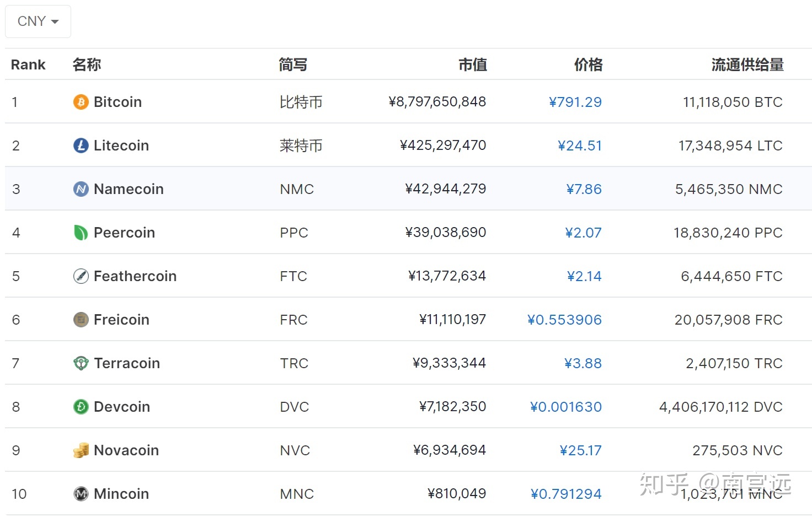Click the Feathercoin feather icon
The image size is (812, 517).
click(x=81, y=276)
